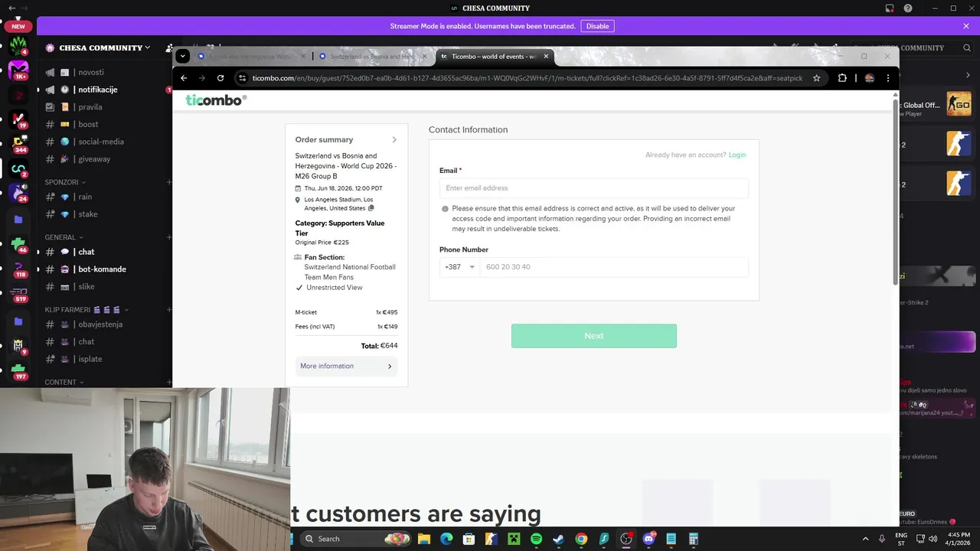Viewport: 980px width, 551px height.
Task: Select server icon with 1K+ badge
Action: 18,70
